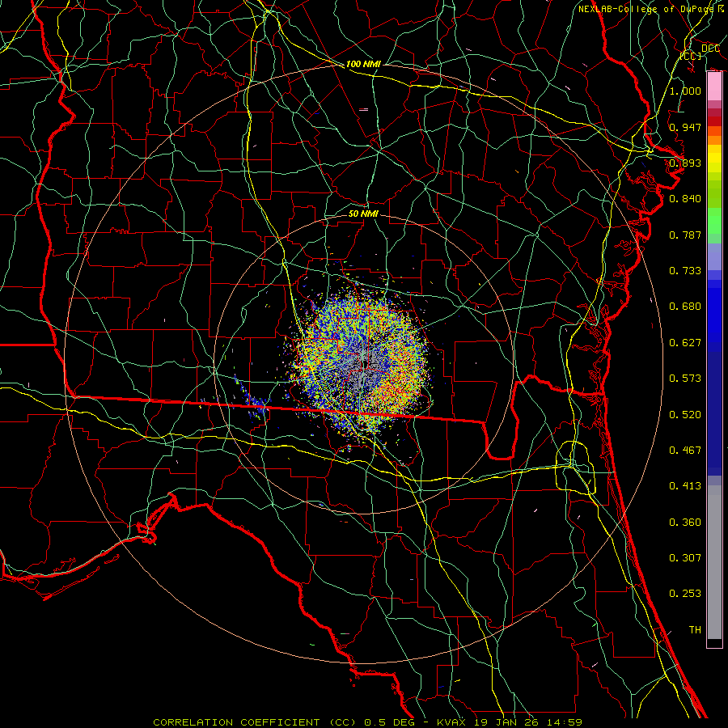Screen dimensions: 728x728
Task: Click the 0.893 legend value
Action: click(685, 163)
